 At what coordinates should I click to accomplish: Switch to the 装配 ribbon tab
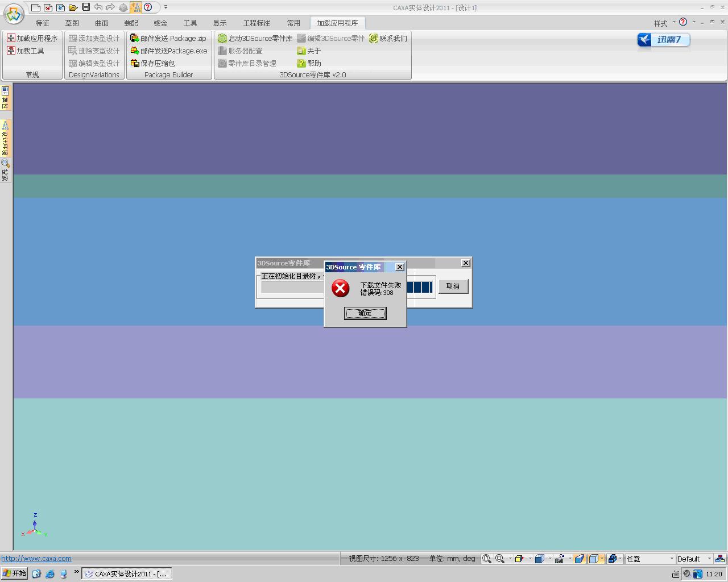tap(131, 23)
